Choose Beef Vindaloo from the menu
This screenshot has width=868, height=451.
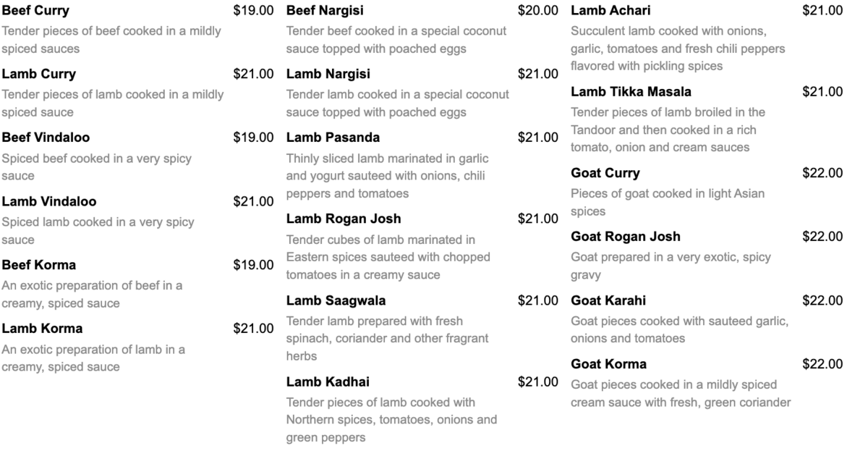[x=46, y=138]
